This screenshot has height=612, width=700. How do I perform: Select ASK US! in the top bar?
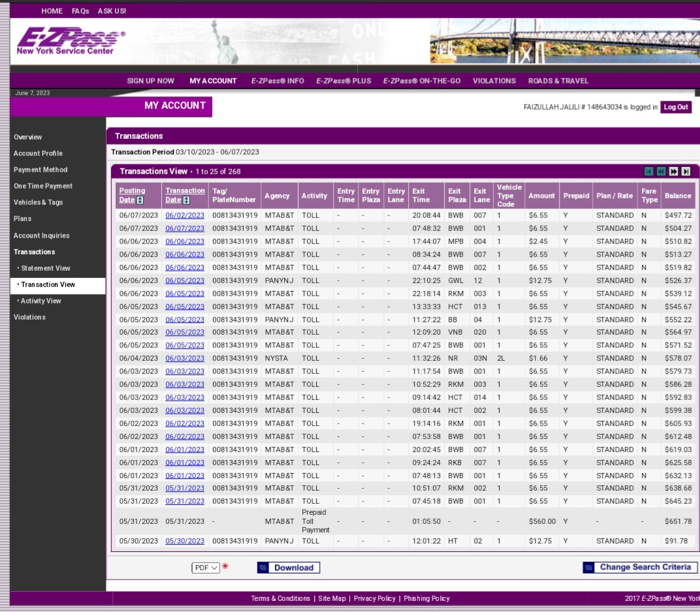[112, 10]
